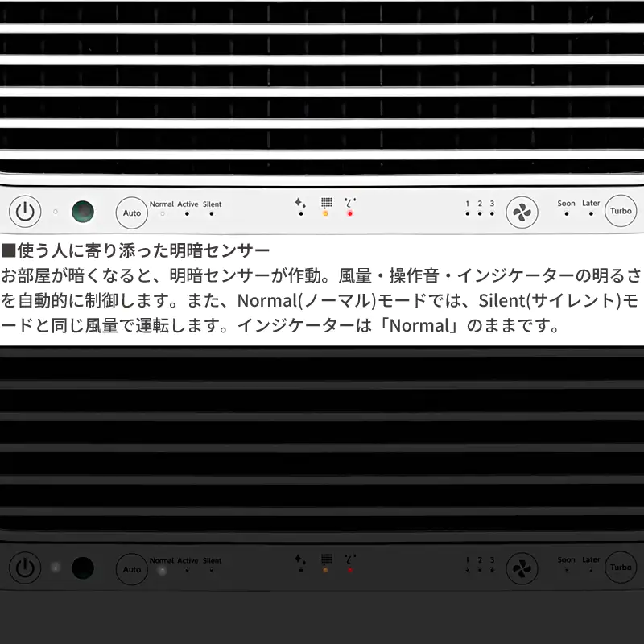Click the fan speed icon on the white panel
The width and height of the screenshot is (644, 644).
(x=521, y=213)
